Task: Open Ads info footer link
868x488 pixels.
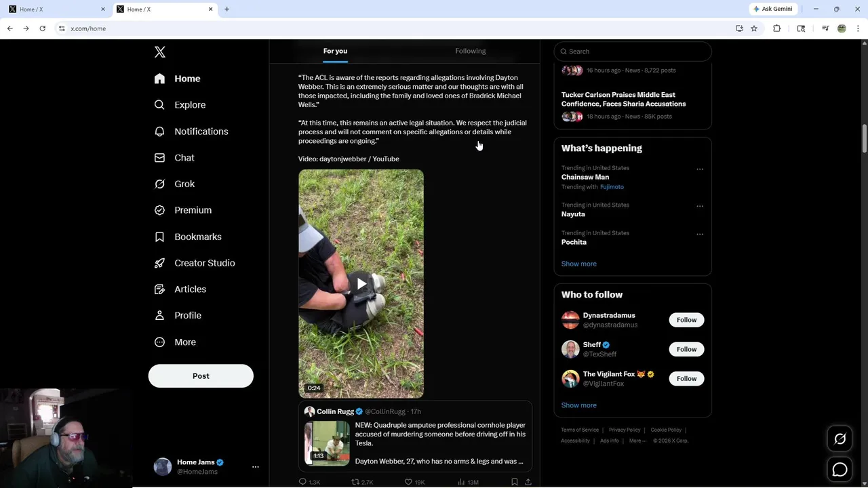Action: tap(609, 441)
